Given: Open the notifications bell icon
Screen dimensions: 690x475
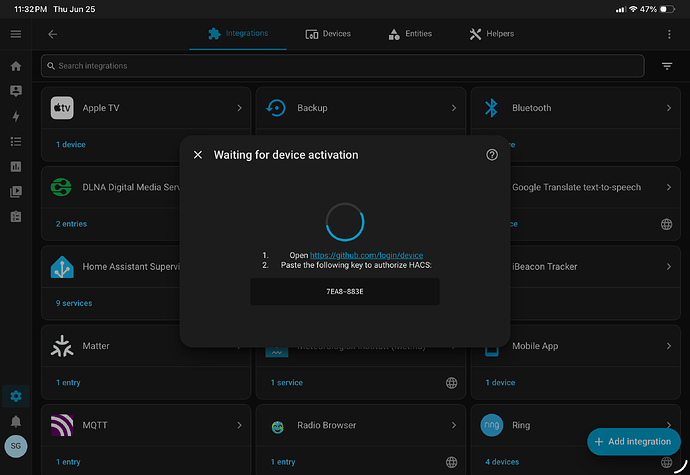Looking at the screenshot, I should point(16,421).
